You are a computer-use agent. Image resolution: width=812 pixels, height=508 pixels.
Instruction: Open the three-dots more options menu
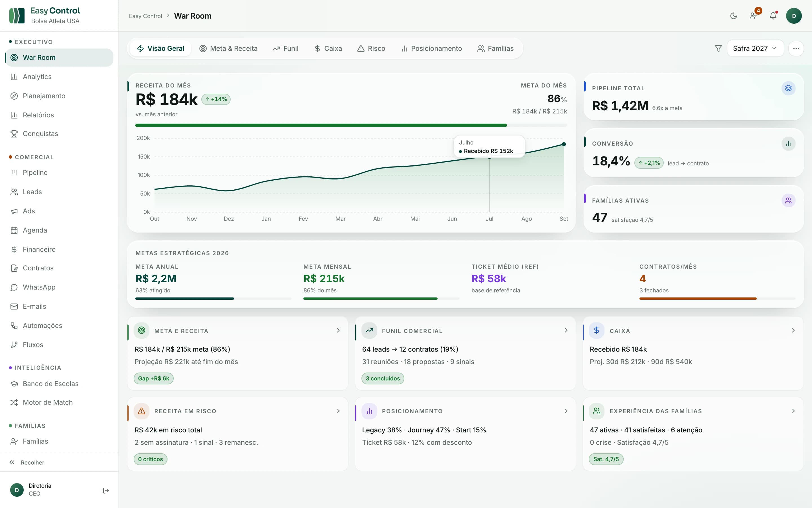[x=796, y=48]
